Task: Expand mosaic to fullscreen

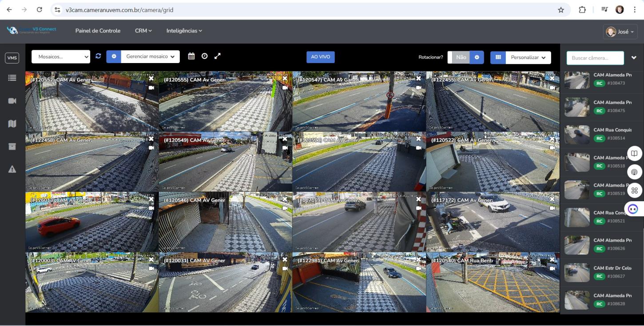Action: pos(218,56)
